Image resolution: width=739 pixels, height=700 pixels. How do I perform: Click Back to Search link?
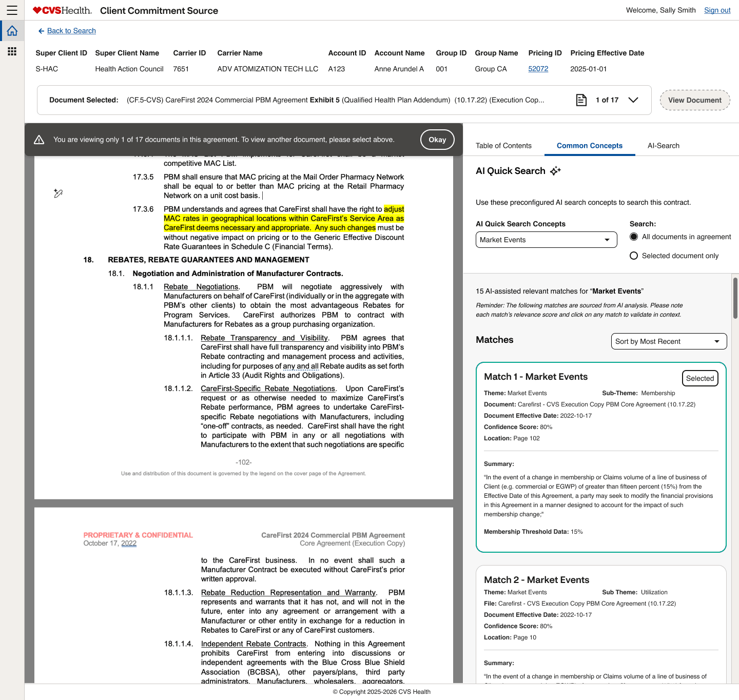(x=71, y=31)
